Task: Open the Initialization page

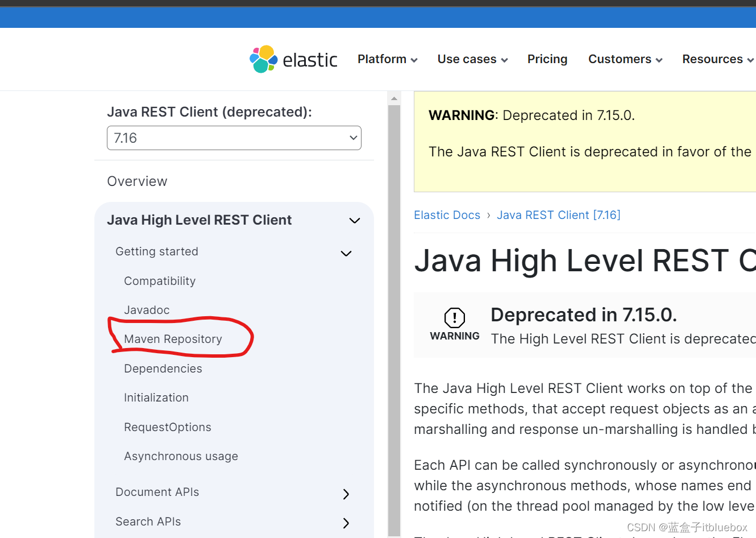Action: point(156,398)
